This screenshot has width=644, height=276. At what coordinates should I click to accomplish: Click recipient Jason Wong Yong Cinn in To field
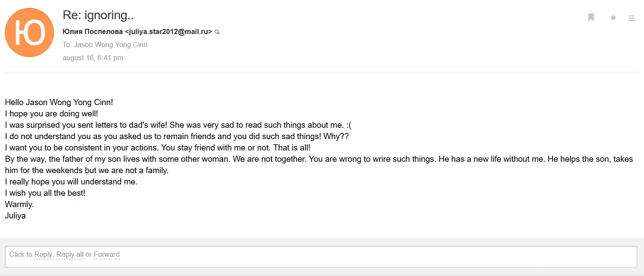point(111,44)
